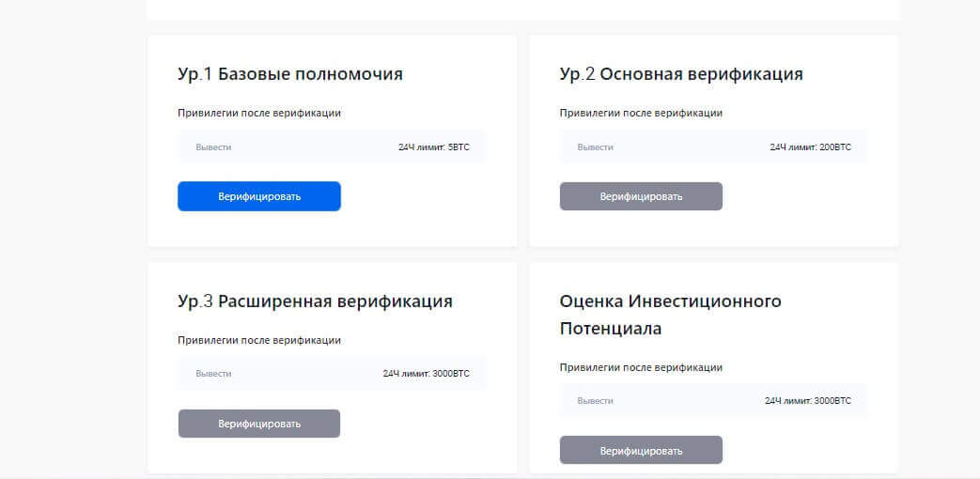Screen dimensions: 980x479
Task: Click Вывести in the Инвестиционного Потенциала card
Action: [595, 401]
